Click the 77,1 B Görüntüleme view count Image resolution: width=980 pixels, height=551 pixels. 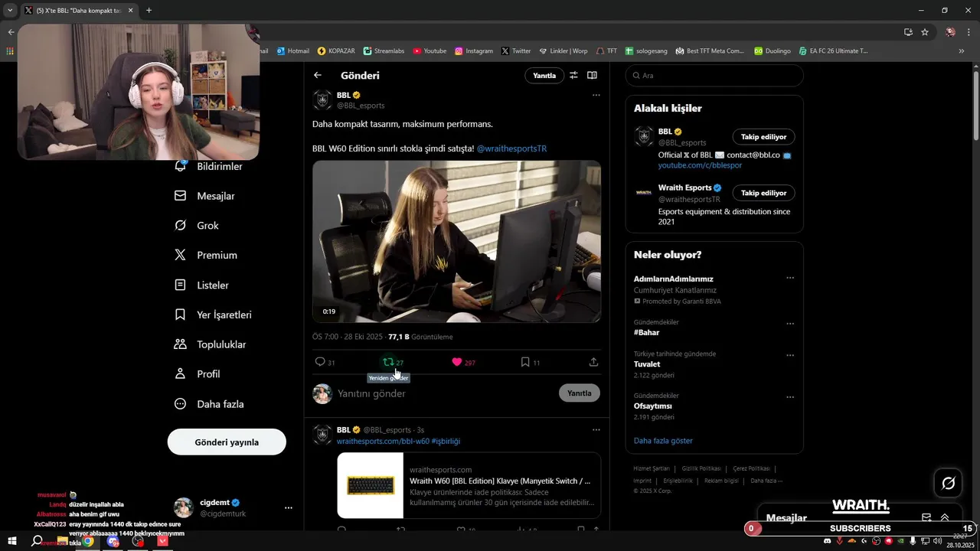pyautogui.click(x=420, y=337)
